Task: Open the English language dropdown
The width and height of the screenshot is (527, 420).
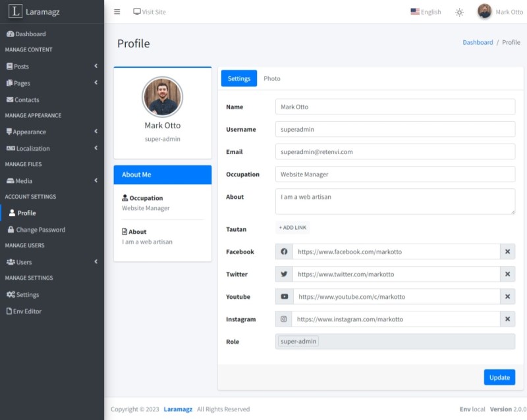Action: click(x=426, y=12)
